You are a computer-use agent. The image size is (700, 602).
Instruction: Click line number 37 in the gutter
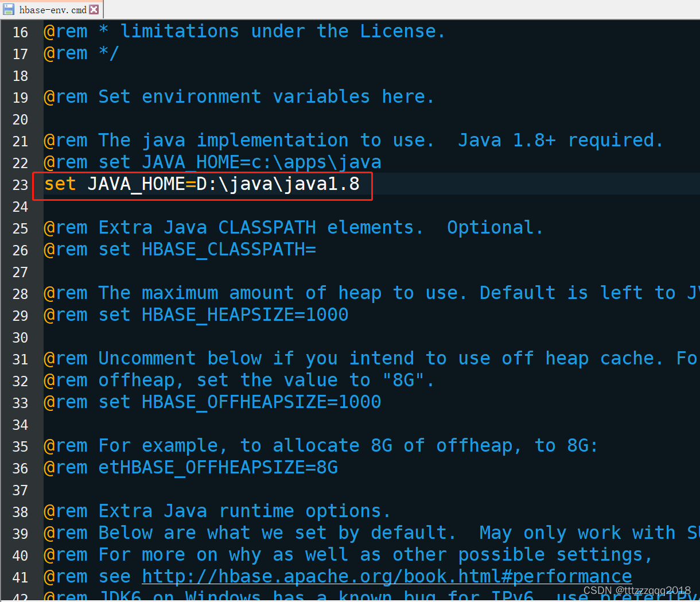pos(20,490)
